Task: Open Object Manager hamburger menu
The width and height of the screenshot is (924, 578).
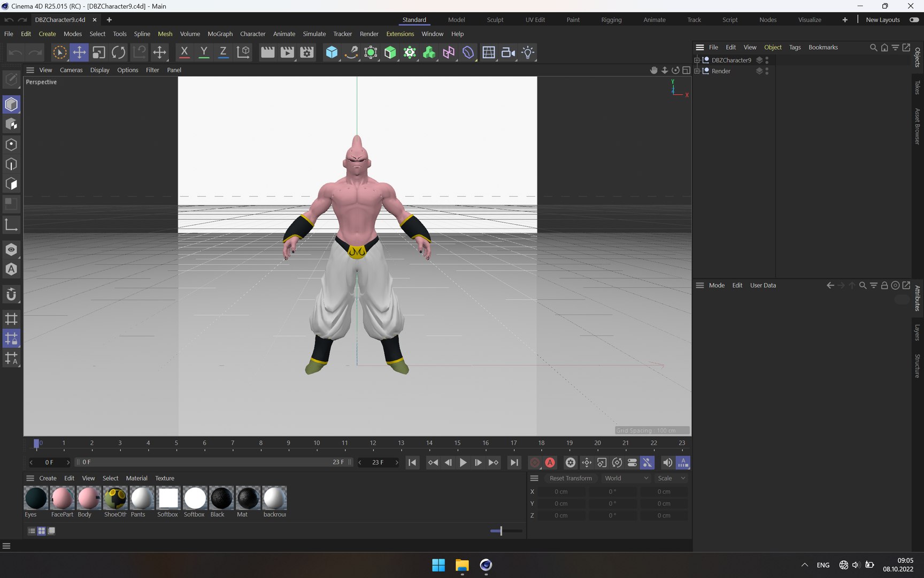Action: click(x=699, y=48)
